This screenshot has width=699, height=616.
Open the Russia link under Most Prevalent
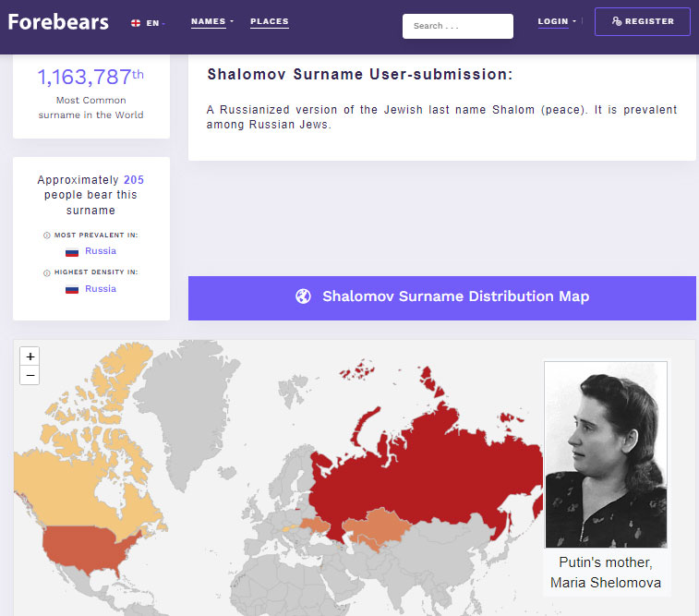click(x=101, y=251)
